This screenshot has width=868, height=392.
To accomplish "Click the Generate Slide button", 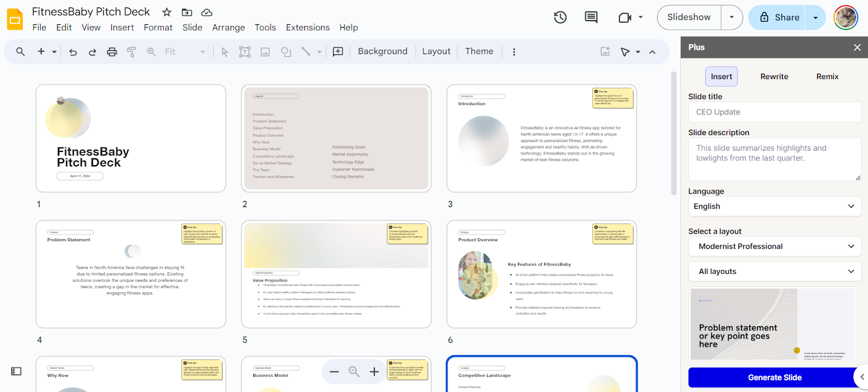I will coord(774,377).
